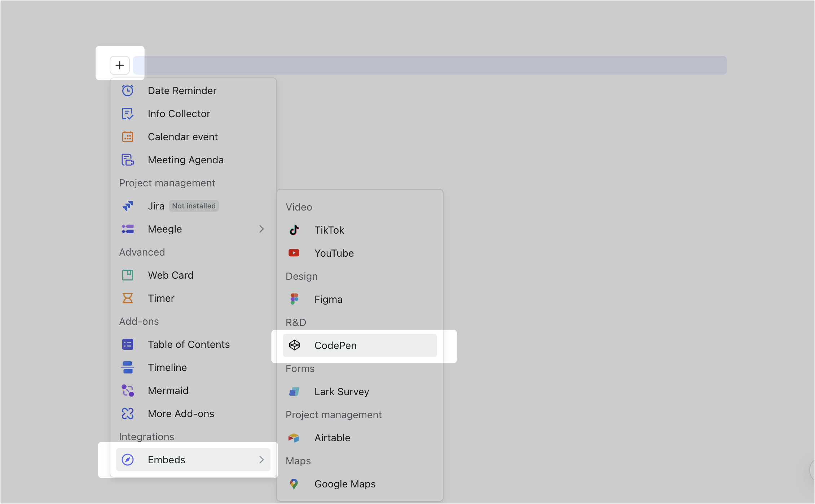Select the Meeting Agenda entry
Image resolution: width=815 pixels, height=504 pixels.
click(x=193, y=160)
